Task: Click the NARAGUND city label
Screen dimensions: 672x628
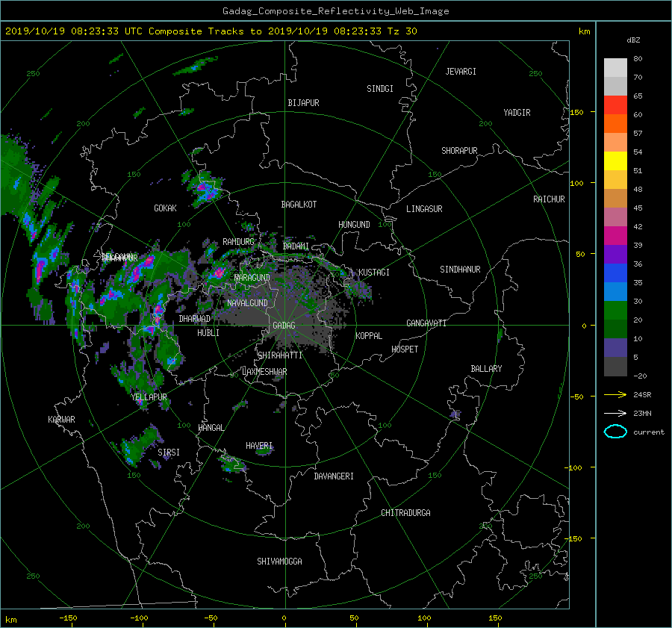Action: [x=252, y=278]
